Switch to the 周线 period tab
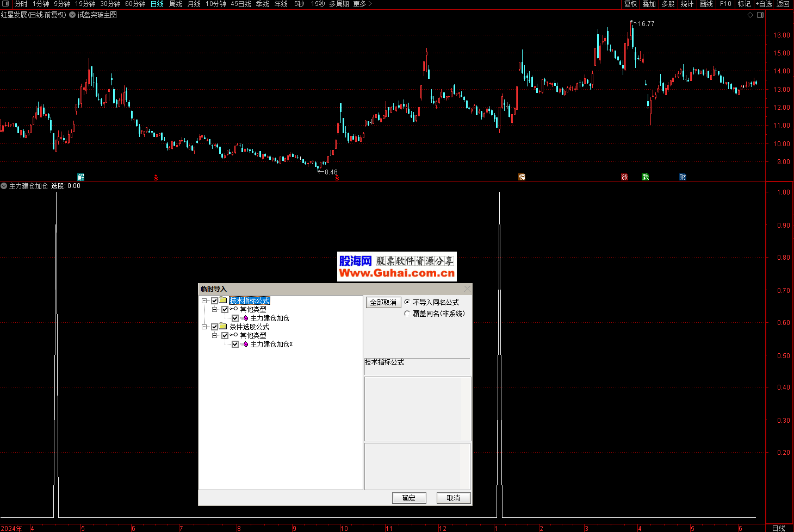The height and width of the screenshot is (532, 794). click(x=176, y=4)
